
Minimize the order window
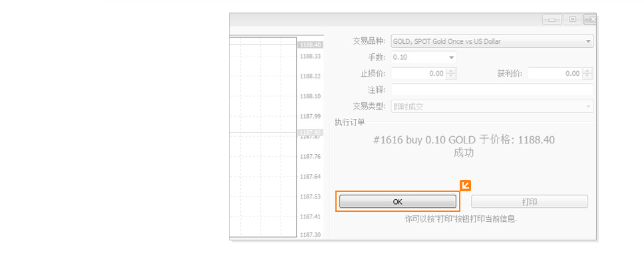pos(552,19)
